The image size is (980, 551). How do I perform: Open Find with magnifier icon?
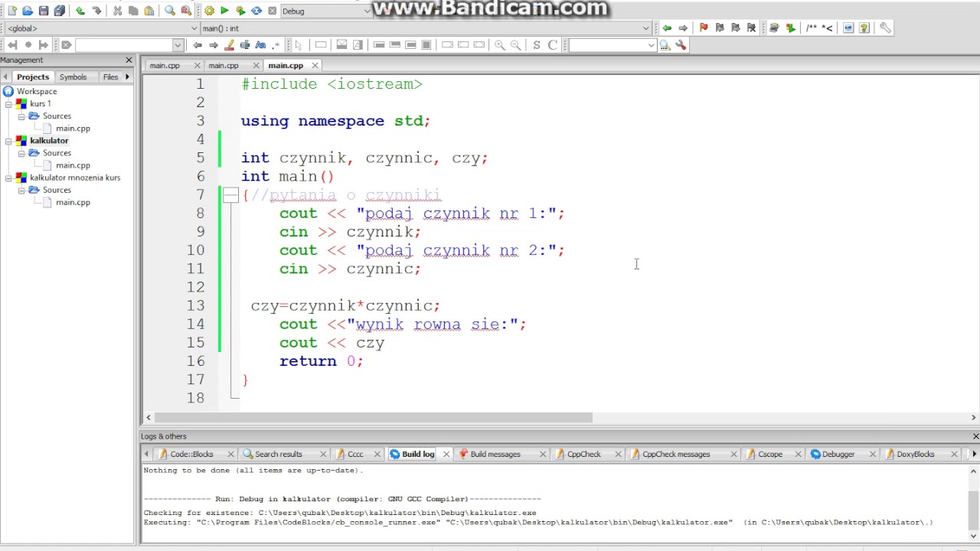click(170, 11)
